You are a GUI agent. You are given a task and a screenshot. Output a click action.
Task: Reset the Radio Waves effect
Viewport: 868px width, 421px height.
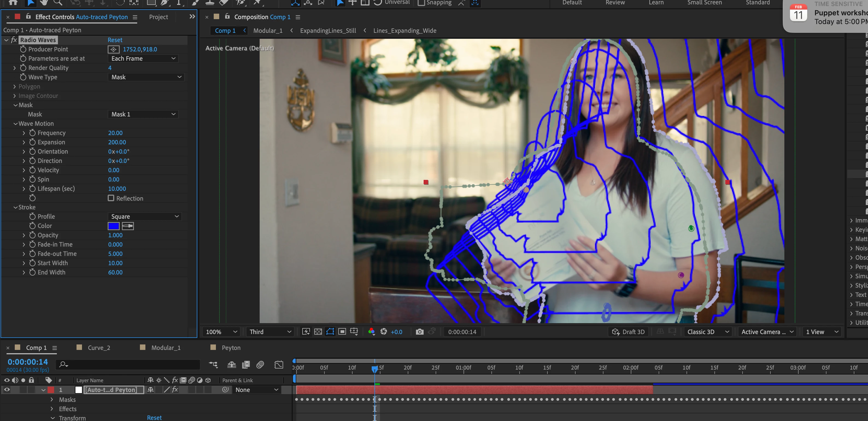[x=115, y=40]
